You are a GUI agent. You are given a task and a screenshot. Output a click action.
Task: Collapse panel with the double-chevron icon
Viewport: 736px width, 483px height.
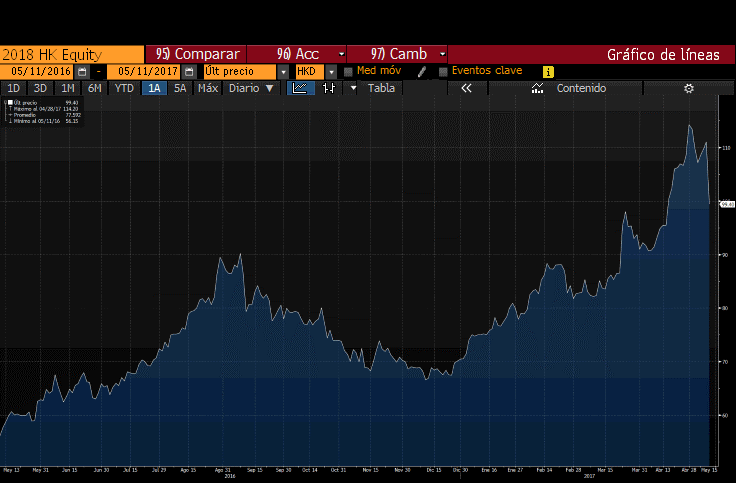click(x=466, y=88)
